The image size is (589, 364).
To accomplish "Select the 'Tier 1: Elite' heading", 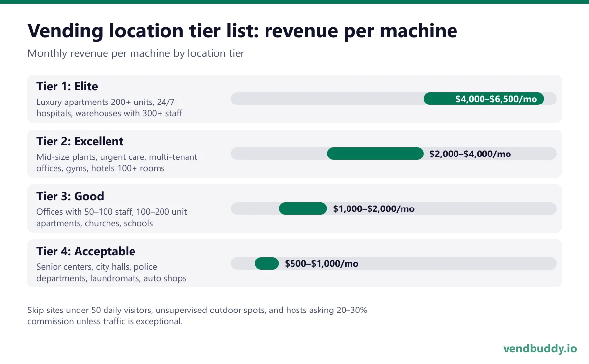I will [x=67, y=86].
